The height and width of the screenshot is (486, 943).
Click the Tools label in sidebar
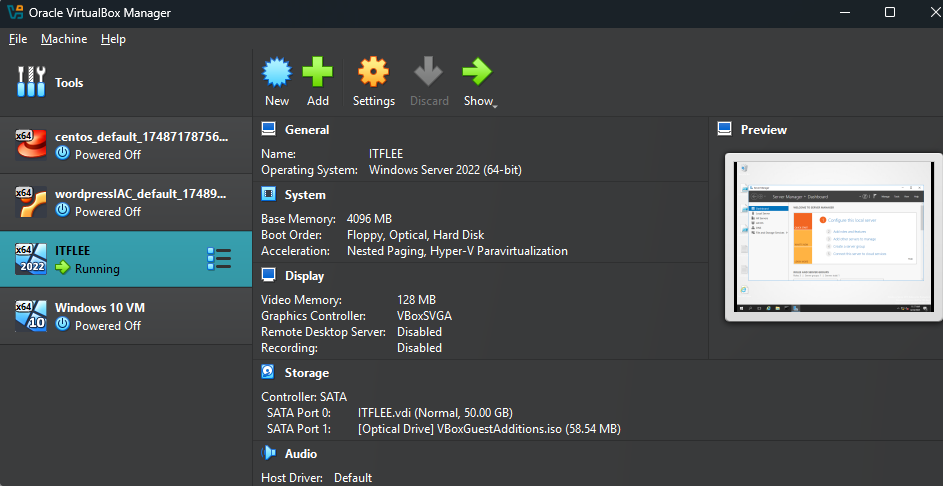coord(69,82)
